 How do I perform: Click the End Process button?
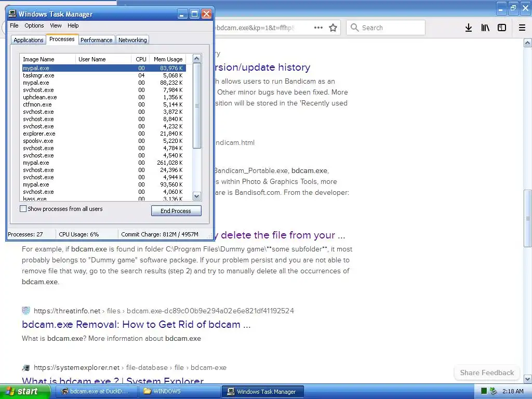click(x=176, y=211)
